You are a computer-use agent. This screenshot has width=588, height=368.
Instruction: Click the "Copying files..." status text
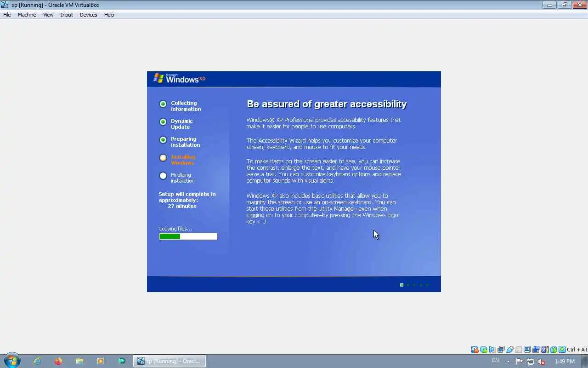tap(175, 229)
